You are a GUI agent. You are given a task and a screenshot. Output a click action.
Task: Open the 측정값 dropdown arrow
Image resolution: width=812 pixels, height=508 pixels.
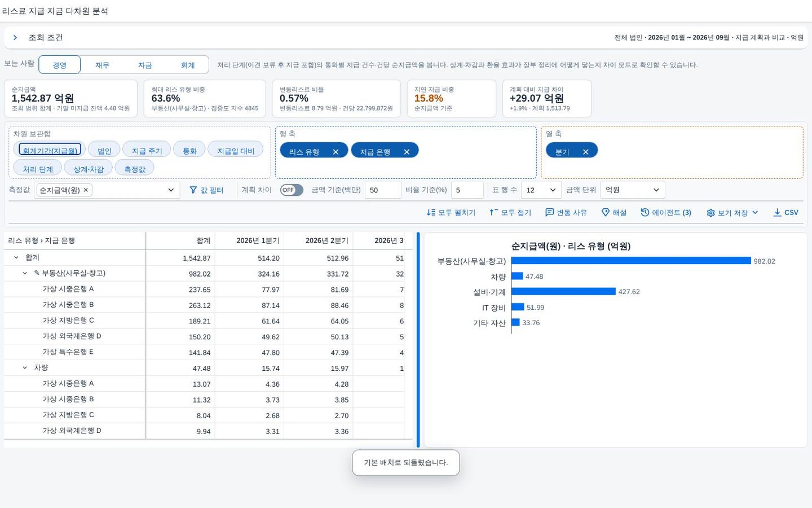pos(171,190)
